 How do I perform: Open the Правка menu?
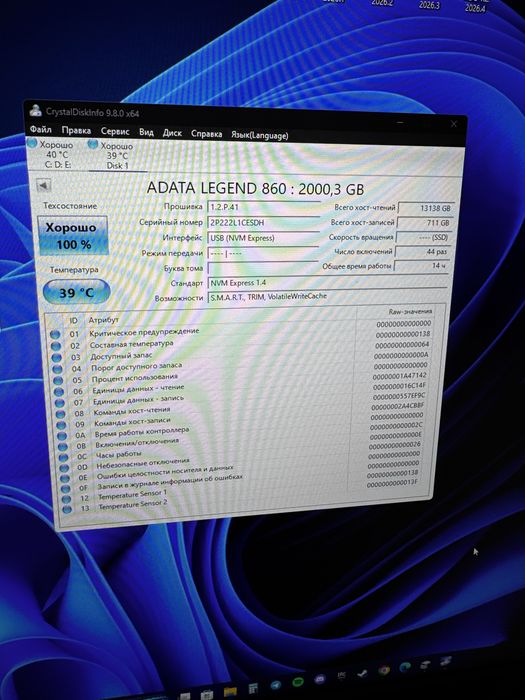point(76,131)
